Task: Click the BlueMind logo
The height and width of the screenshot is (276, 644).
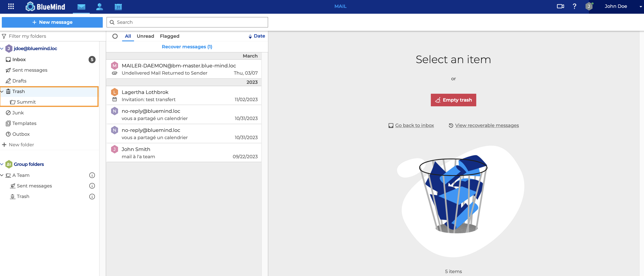Action: (45, 7)
